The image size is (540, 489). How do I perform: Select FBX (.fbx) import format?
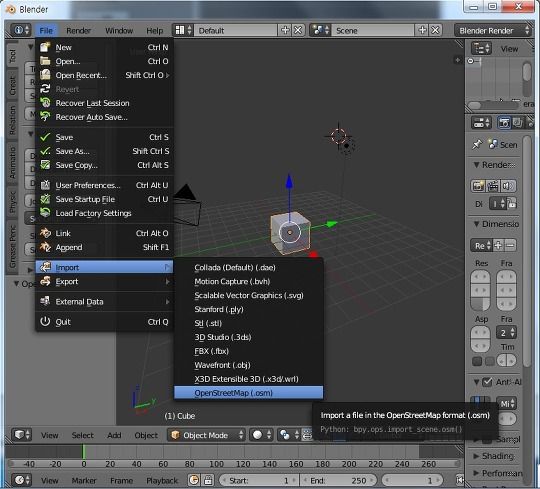(248, 351)
